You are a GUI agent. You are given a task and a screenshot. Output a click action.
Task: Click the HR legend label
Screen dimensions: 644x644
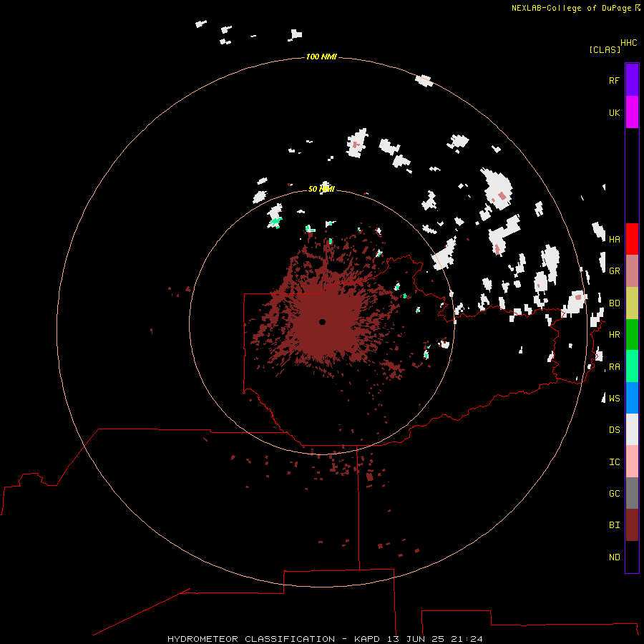[614, 335]
